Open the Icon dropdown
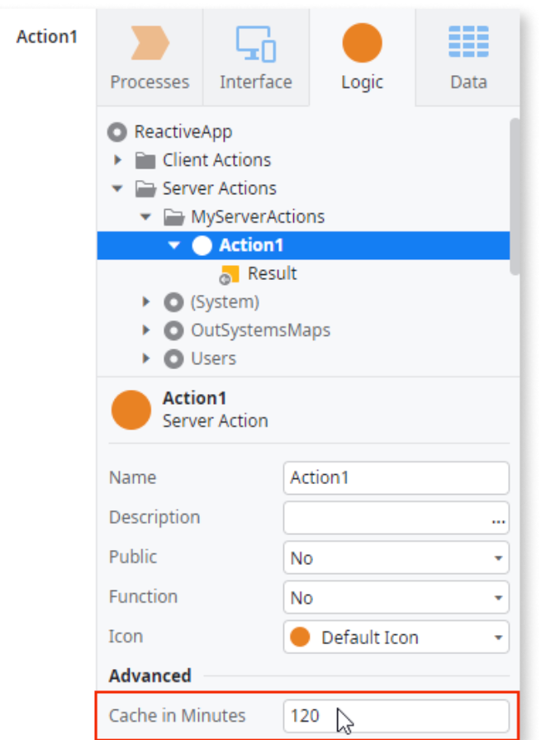The image size is (560, 740). point(396,637)
